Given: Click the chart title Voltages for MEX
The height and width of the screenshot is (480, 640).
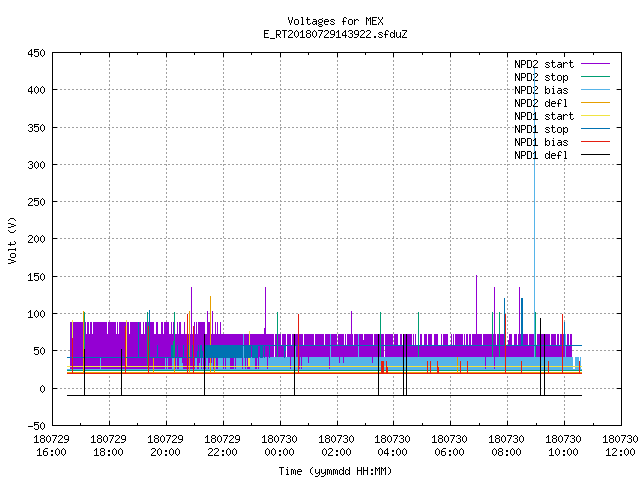Looking at the screenshot, I should point(335,21).
